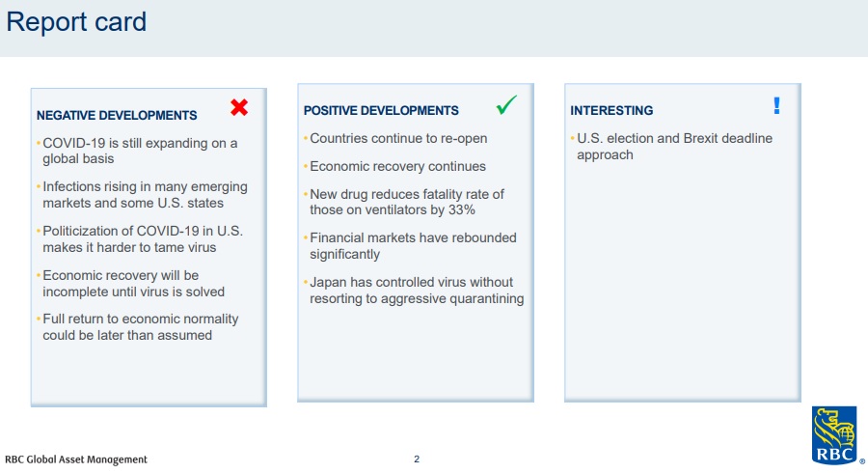Select the Report card title
This screenshot has height=473, width=868.
click(x=76, y=22)
